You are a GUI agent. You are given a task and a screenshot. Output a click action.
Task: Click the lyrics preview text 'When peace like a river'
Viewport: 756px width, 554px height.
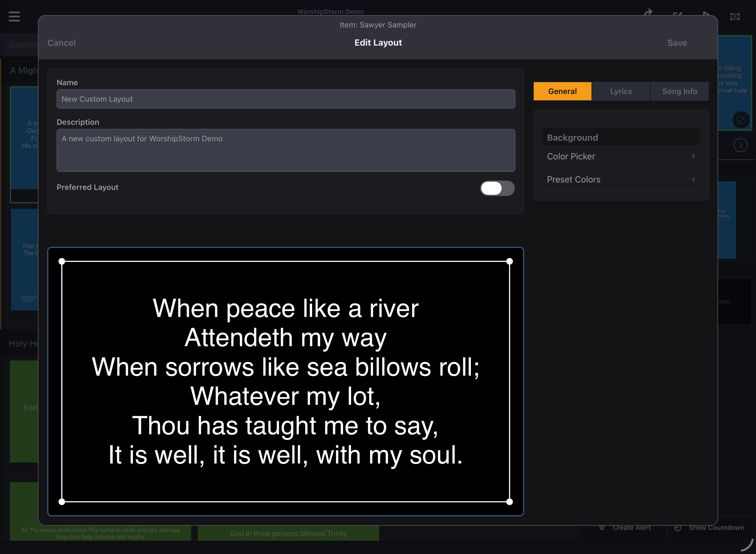point(286,309)
